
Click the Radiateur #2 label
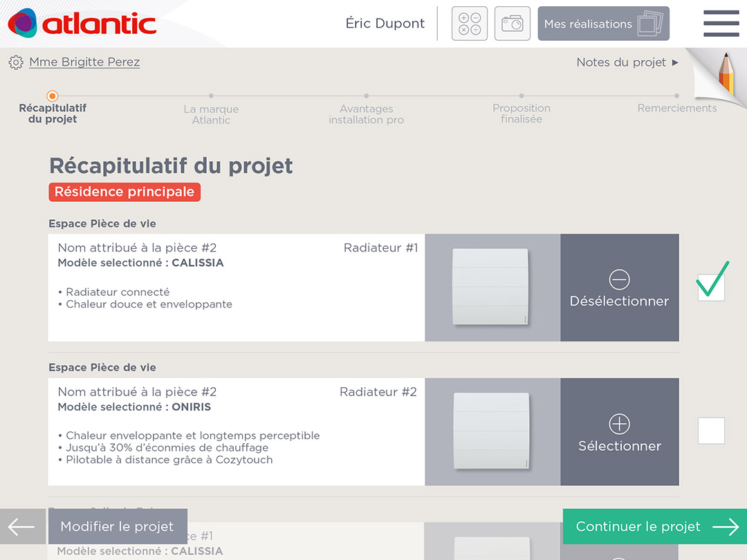[378, 392]
